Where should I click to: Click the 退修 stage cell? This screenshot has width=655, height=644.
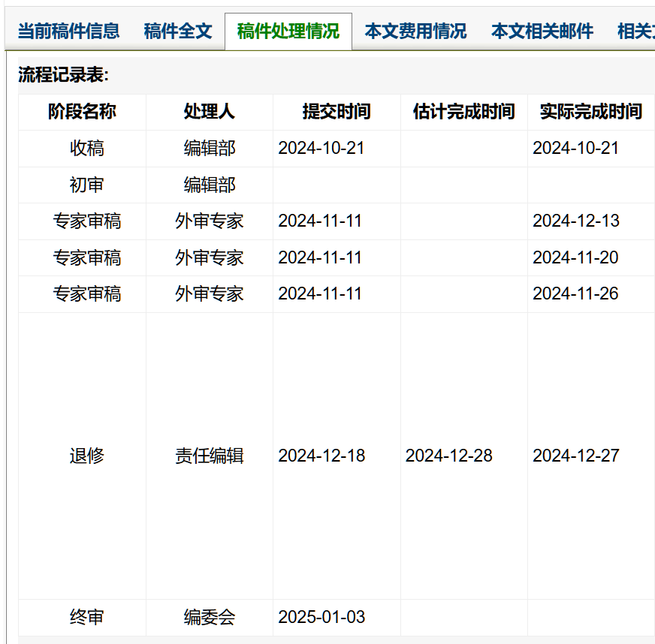86,456
